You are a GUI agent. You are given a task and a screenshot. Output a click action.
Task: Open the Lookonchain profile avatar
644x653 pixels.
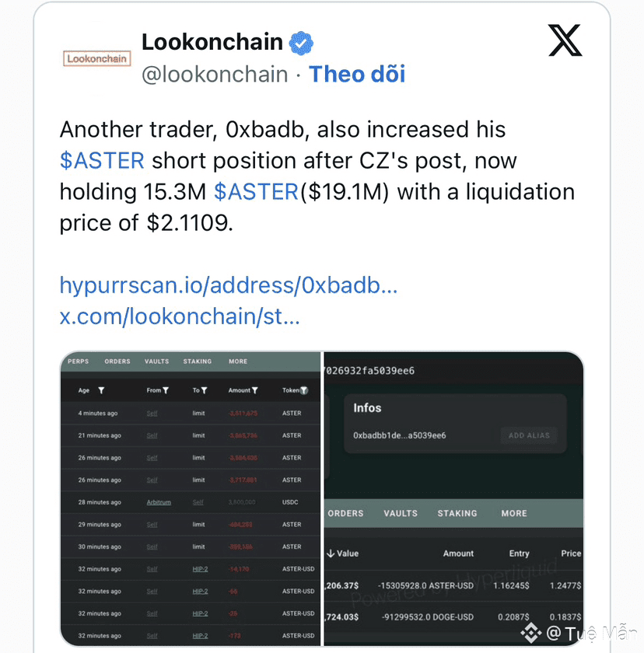(96, 58)
